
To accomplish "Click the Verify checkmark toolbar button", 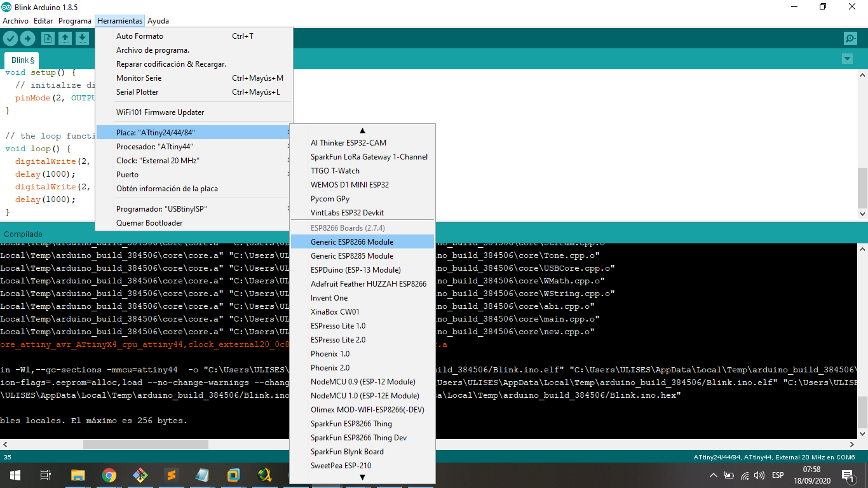I will click(10, 39).
